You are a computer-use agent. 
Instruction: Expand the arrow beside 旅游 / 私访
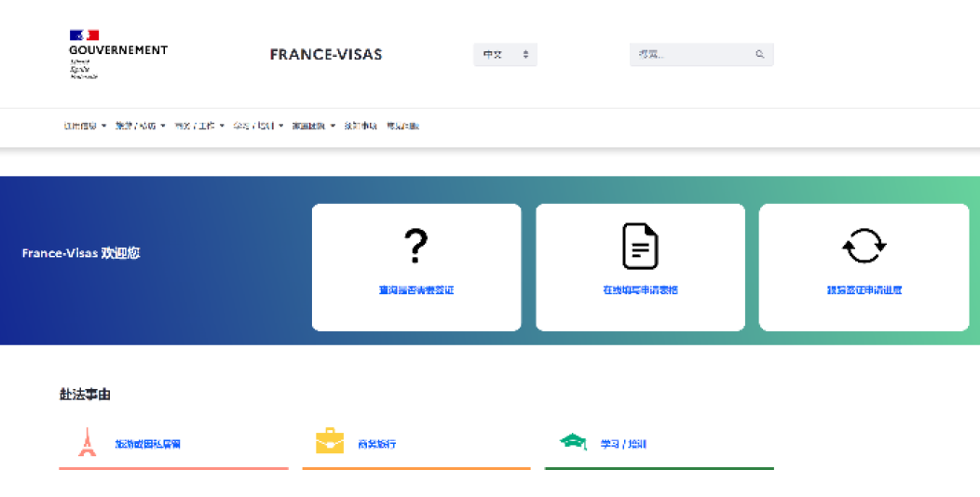[162, 126]
